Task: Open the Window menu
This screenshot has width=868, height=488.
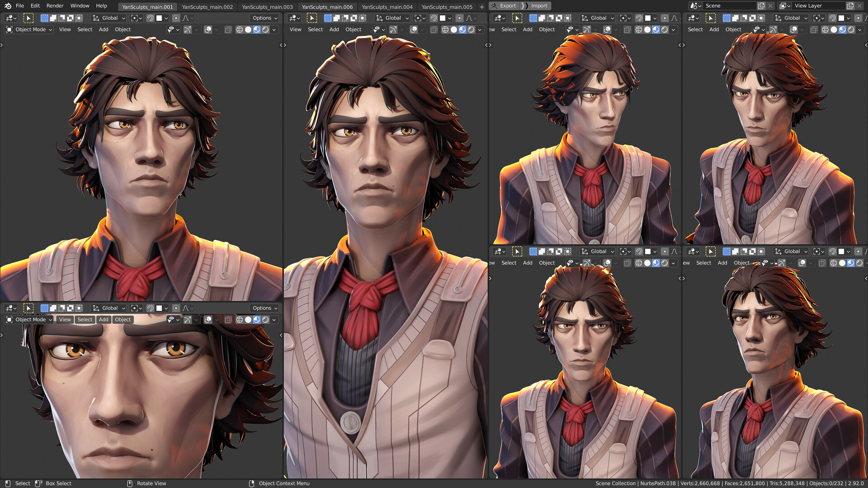Action: click(80, 6)
